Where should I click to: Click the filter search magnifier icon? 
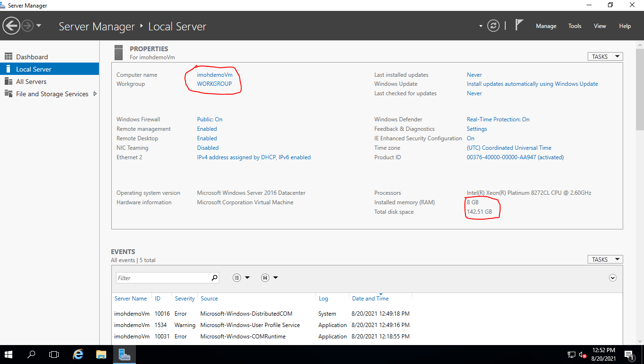tap(215, 278)
